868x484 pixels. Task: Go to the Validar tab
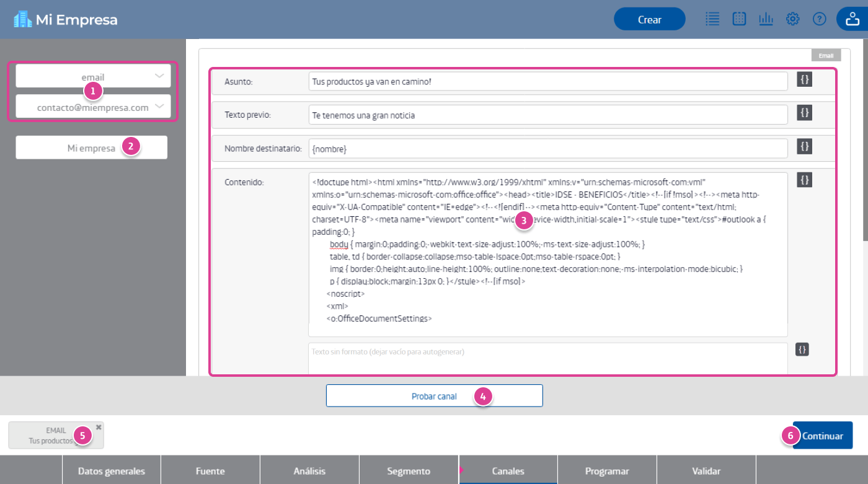pyautogui.click(x=706, y=470)
